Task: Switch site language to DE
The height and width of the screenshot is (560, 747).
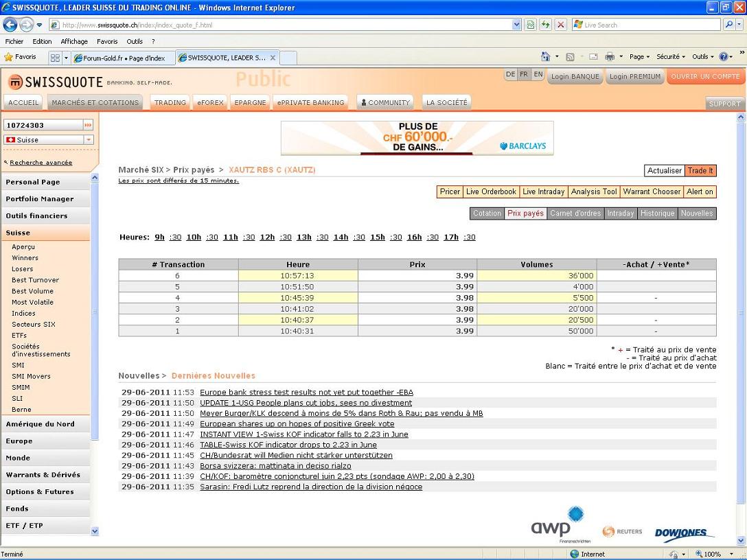Action: coord(510,74)
